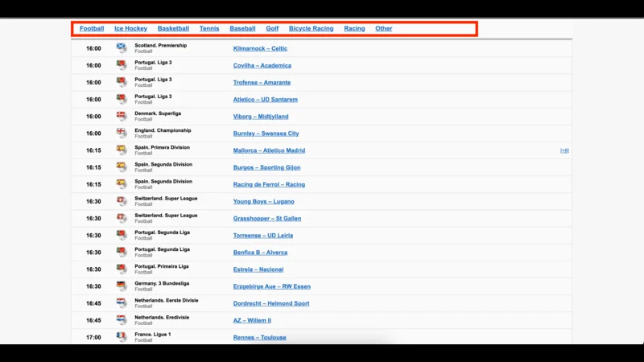The width and height of the screenshot is (644, 362).
Task: Click the France flag beside Ligue 1
Action: click(x=122, y=337)
